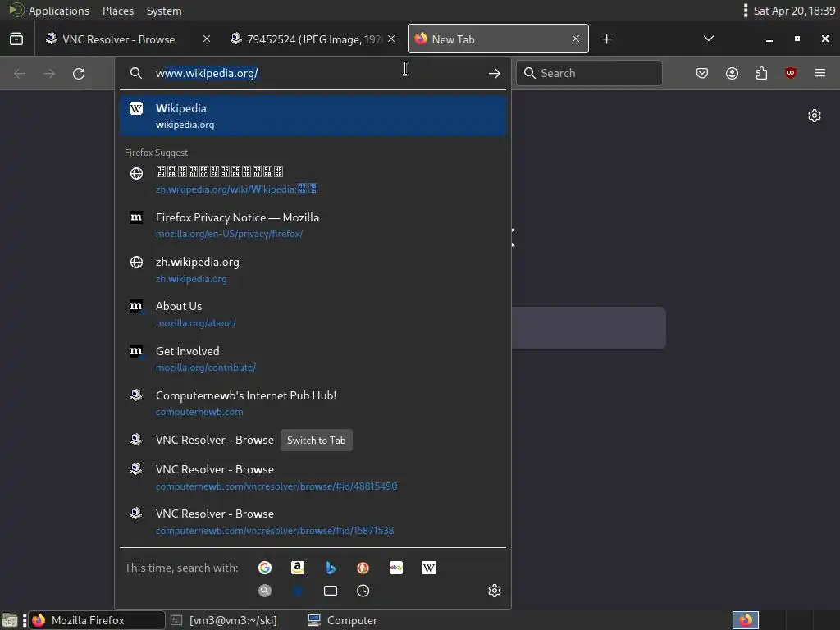Open the Extensions puzzle icon
This screenshot has height=630, width=840.
[761, 73]
